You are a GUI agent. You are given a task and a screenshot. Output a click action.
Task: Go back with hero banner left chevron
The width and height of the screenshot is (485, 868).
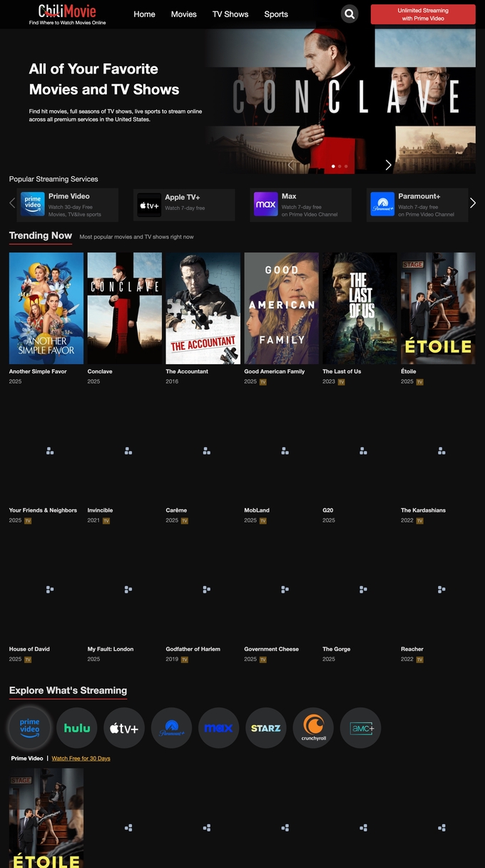290,165
